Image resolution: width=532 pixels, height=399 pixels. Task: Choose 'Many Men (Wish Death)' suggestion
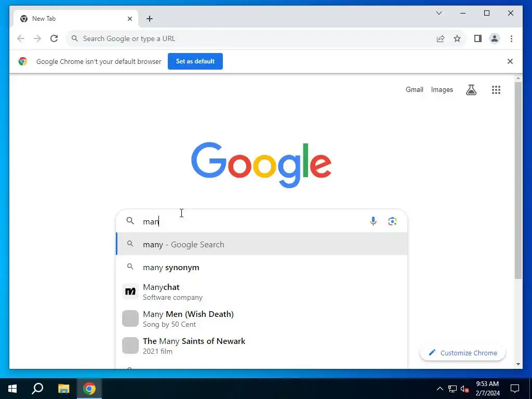coord(262,318)
